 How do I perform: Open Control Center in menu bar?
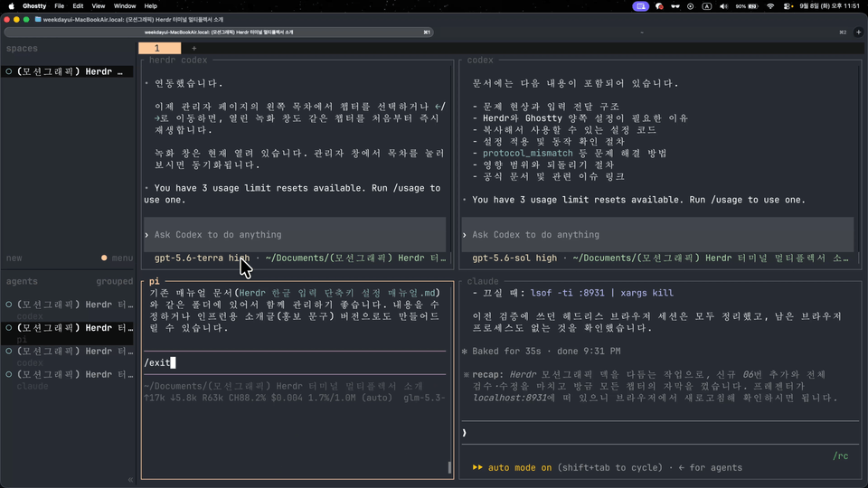(788, 6)
